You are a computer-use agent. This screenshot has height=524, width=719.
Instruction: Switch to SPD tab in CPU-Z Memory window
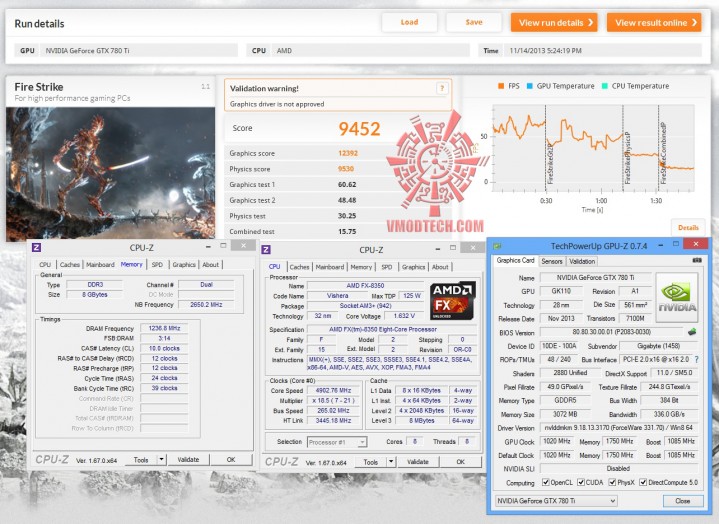pyautogui.click(x=157, y=265)
